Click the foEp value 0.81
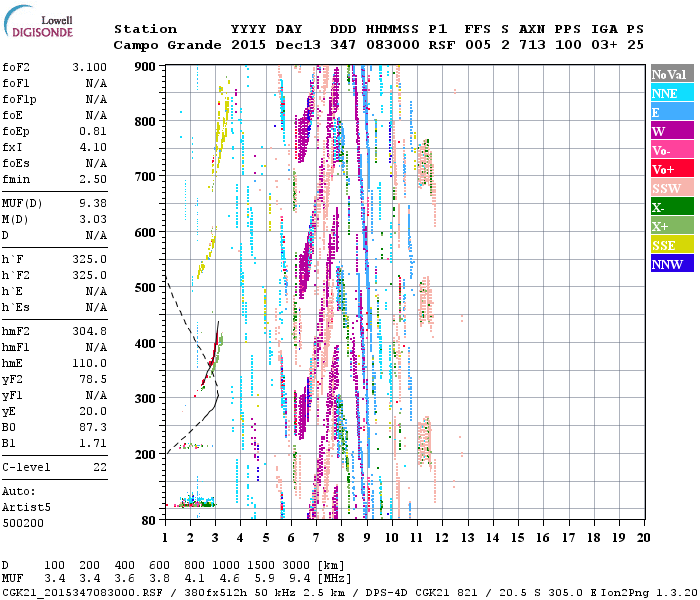This screenshot has height=600, width=700. point(93,131)
